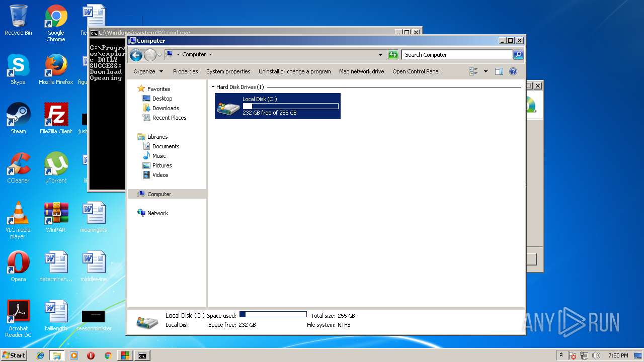644x362 pixels.
Task: Click the Local Disk (C:) capacity bar
Action: pyautogui.click(x=290, y=106)
